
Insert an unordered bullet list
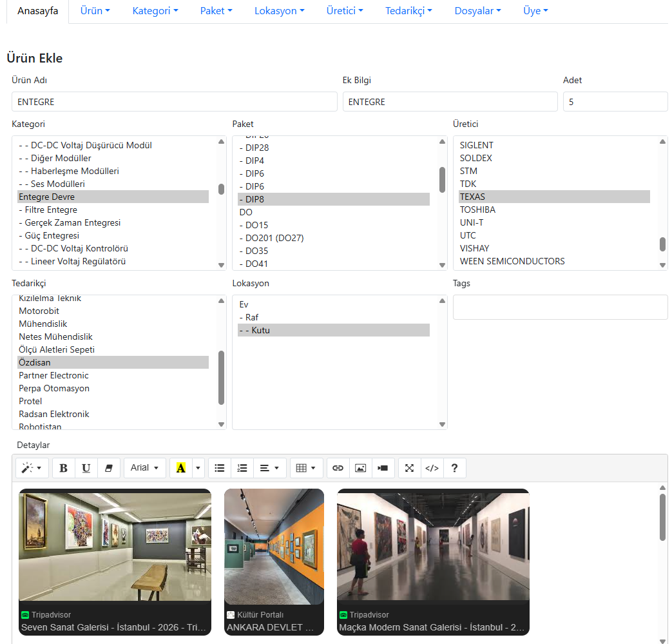click(x=220, y=468)
